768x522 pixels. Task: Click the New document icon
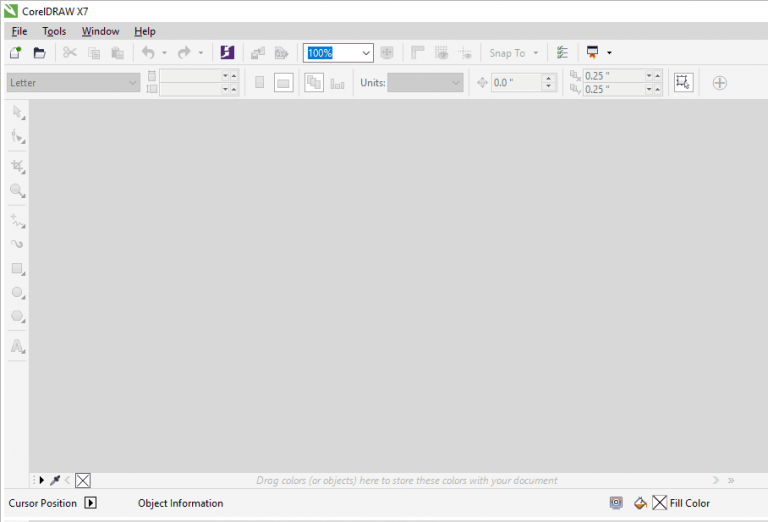16,52
